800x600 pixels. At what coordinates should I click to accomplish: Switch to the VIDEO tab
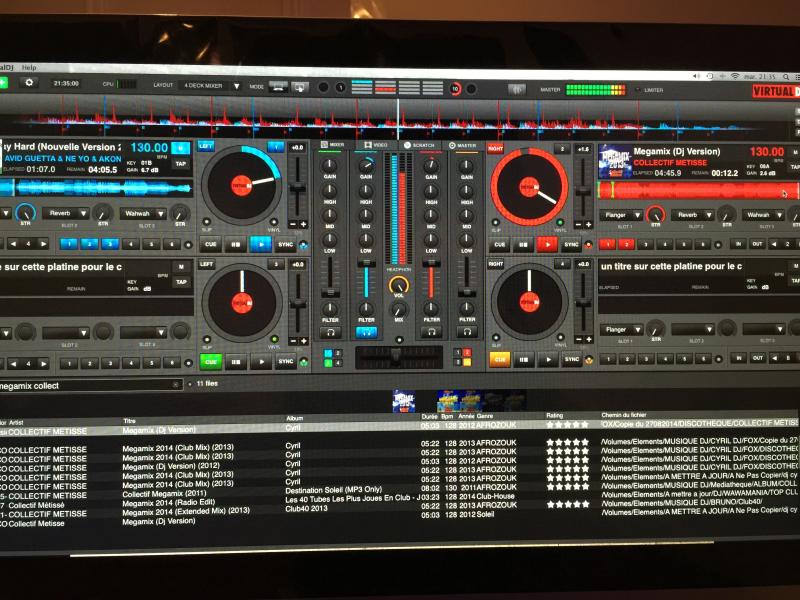pyautogui.click(x=376, y=145)
